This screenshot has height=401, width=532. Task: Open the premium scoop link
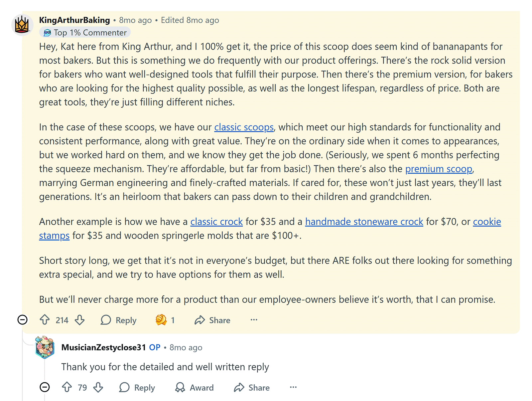click(439, 169)
